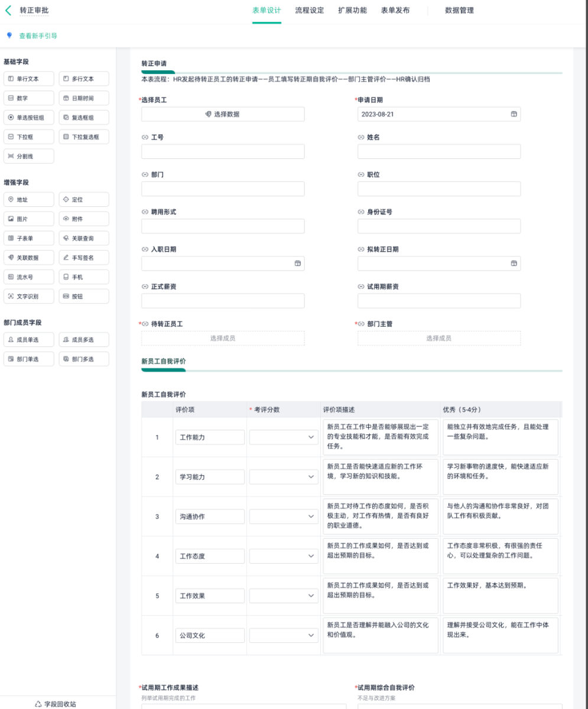Click the 评价项 cell containing 工作能力
The image size is (588, 709).
point(210,437)
